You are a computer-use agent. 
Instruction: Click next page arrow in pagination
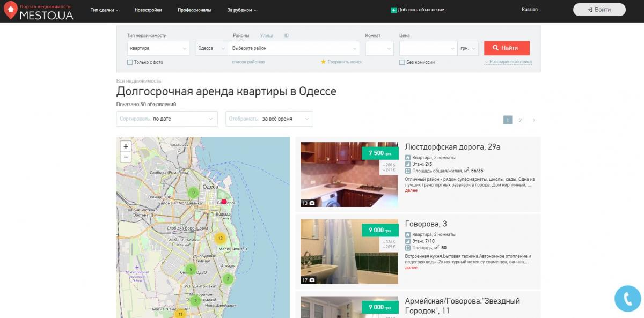[x=533, y=120]
